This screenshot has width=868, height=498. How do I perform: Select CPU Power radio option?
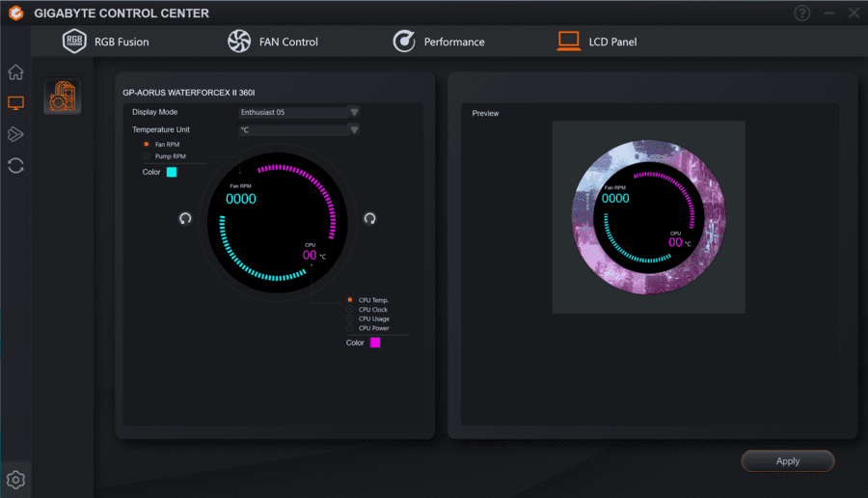tap(350, 328)
